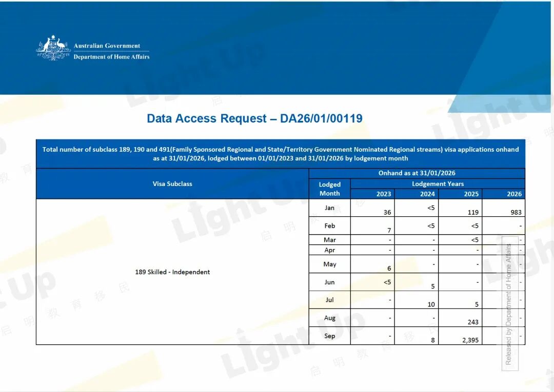Click the Jan month row label

pyautogui.click(x=330, y=208)
